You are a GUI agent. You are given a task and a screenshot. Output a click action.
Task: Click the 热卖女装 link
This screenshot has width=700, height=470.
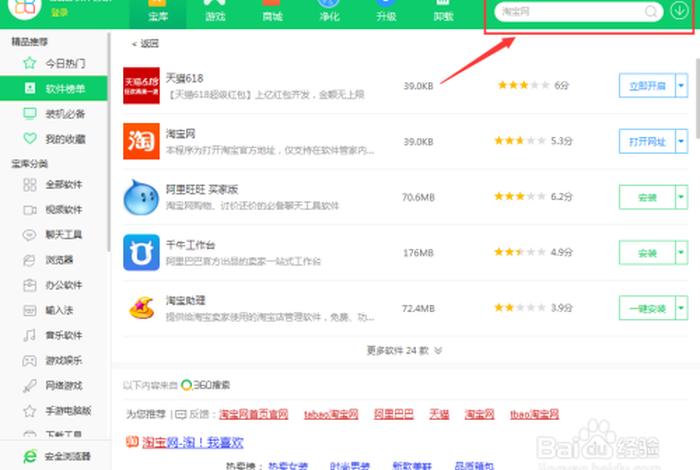pyautogui.click(x=288, y=466)
